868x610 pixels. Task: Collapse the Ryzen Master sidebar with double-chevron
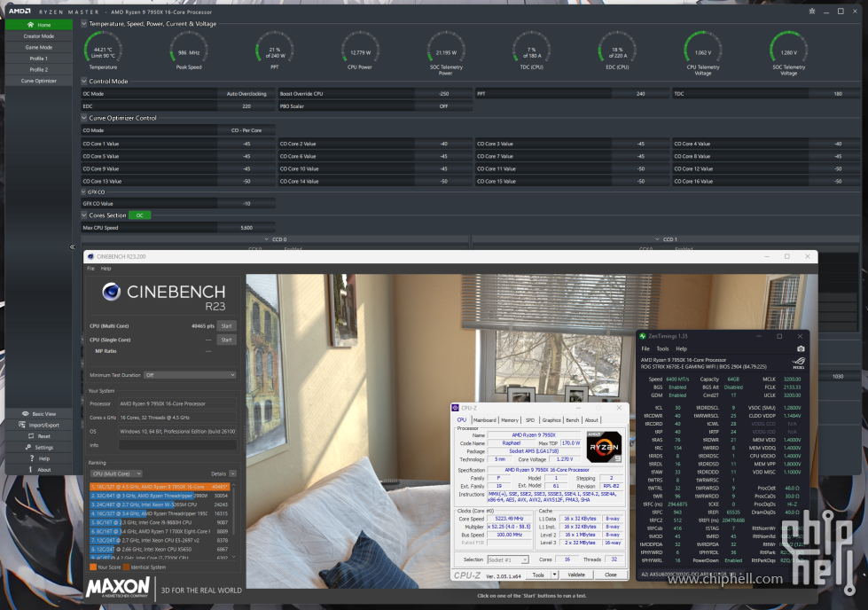72,246
